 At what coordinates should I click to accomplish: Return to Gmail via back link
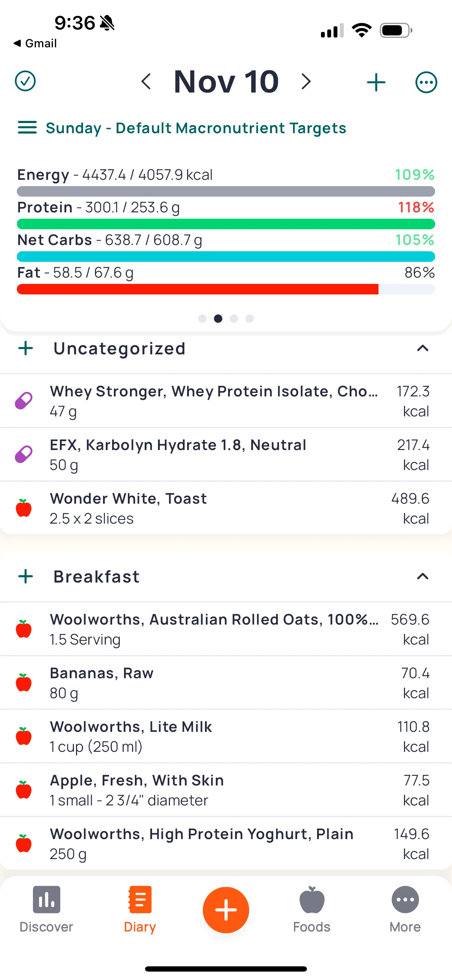coord(35,43)
